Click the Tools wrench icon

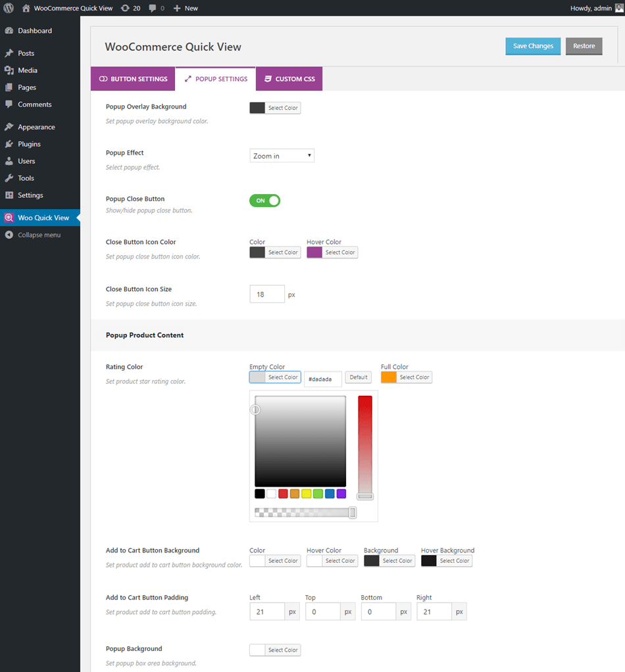9,178
